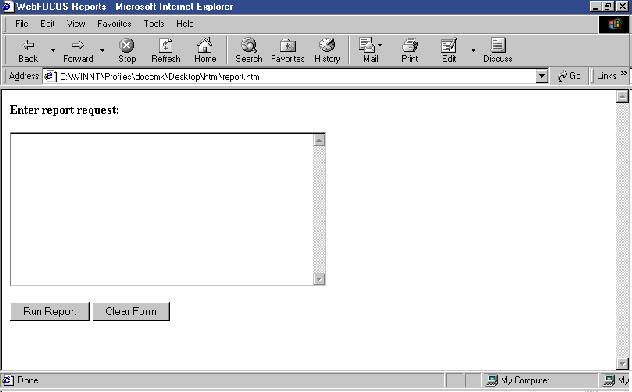Viewport: 632px width, 392px height.
Task: Open the Favorites menu
Action: (x=114, y=24)
